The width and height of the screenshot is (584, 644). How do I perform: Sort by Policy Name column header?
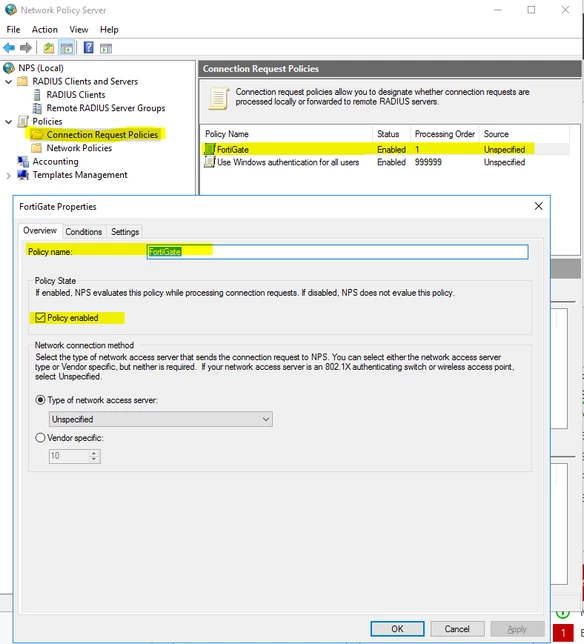(x=286, y=134)
